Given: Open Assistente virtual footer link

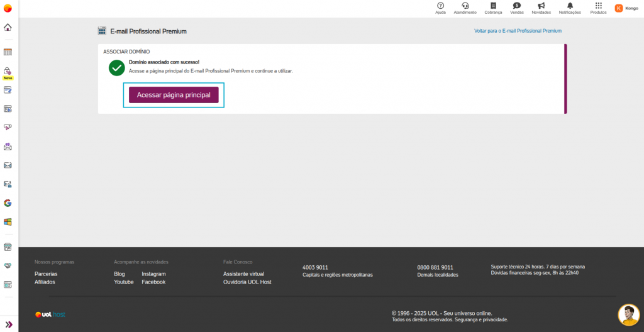Looking at the screenshot, I should [243, 274].
